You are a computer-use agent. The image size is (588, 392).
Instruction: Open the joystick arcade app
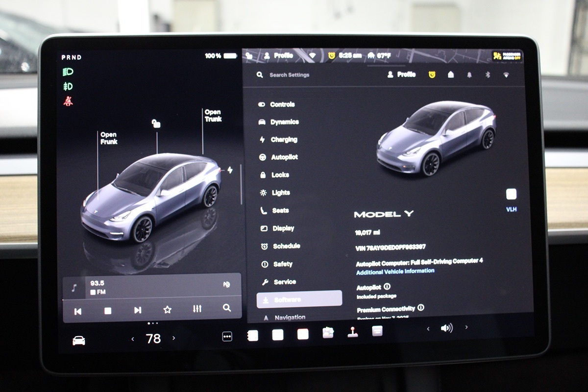(352, 332)
